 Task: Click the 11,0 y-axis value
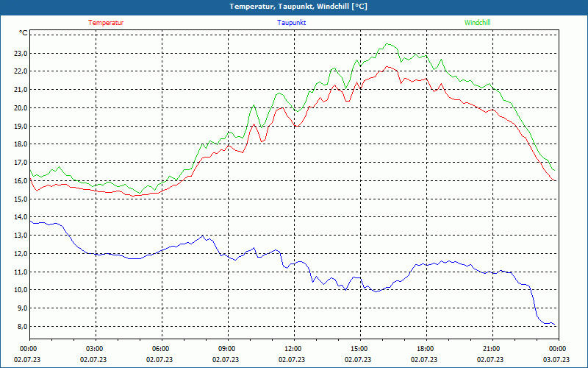point(21,272)
